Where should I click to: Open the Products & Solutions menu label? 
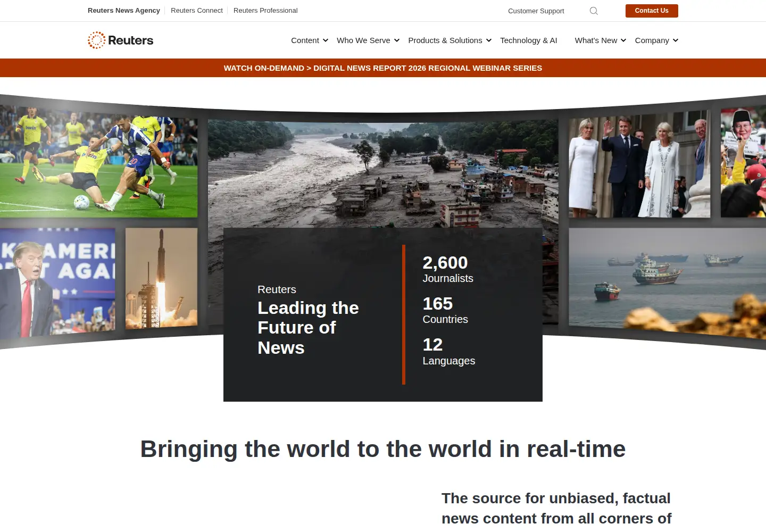(445, 40)
